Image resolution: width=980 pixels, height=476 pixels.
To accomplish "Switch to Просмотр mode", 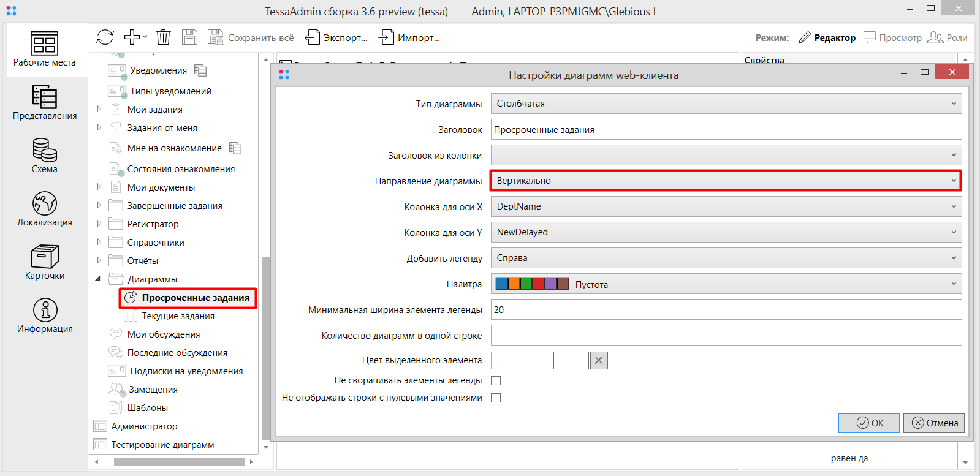I will click(x=892, y=38).
